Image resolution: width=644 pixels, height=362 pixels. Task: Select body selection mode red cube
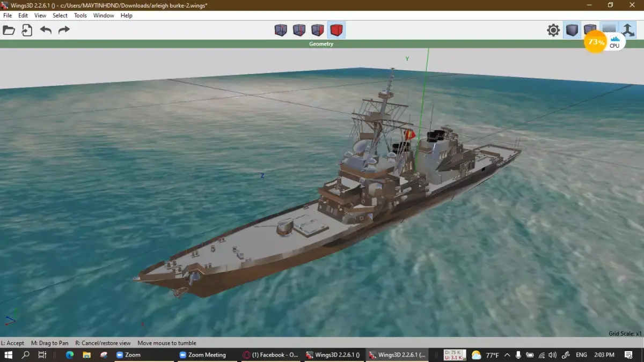[336, 30]
